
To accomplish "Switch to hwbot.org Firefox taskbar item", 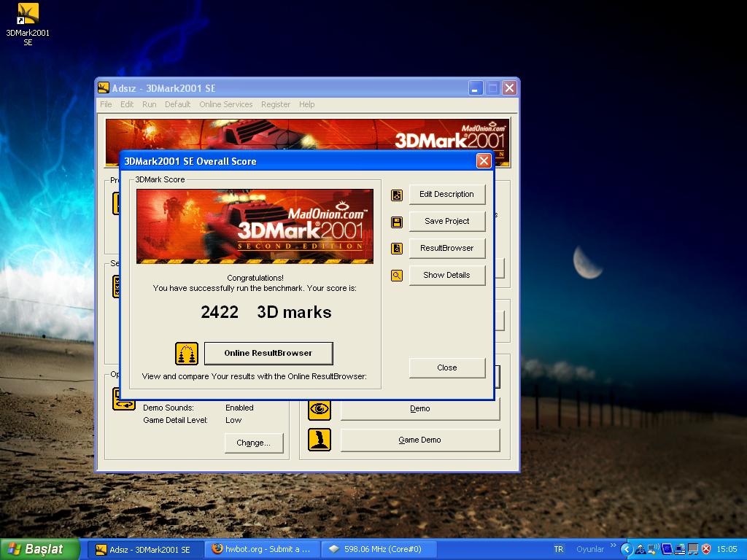I will click(x=263, y=550).
